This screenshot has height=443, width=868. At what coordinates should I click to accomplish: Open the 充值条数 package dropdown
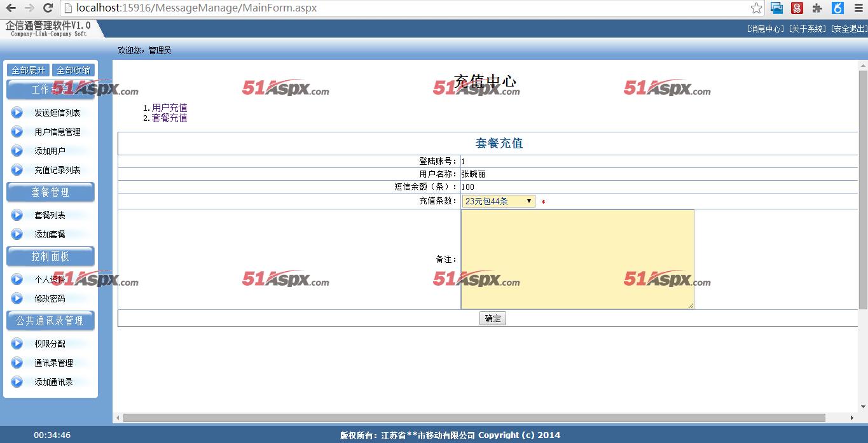point(499,201)
